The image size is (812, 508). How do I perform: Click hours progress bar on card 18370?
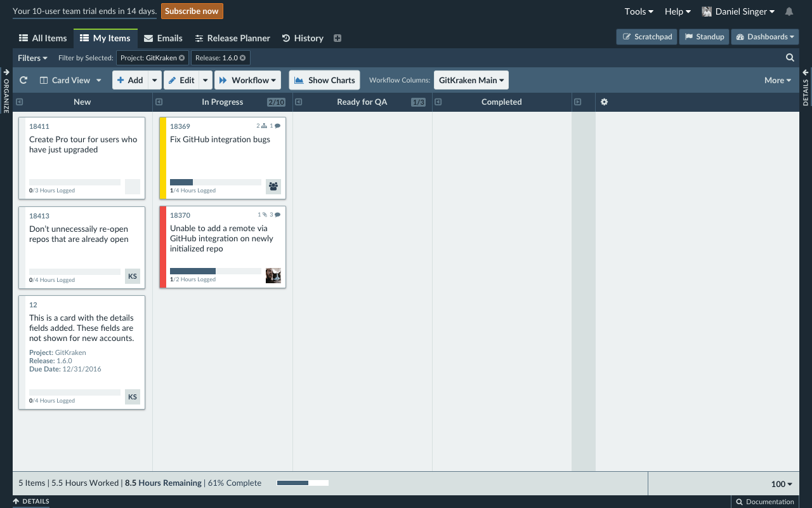(216, 271)
